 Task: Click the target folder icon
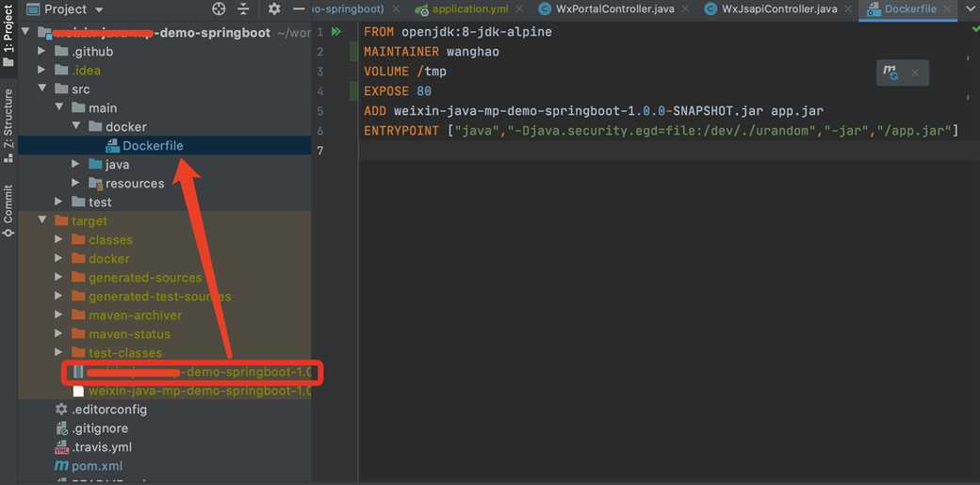[x=61, y=220]
